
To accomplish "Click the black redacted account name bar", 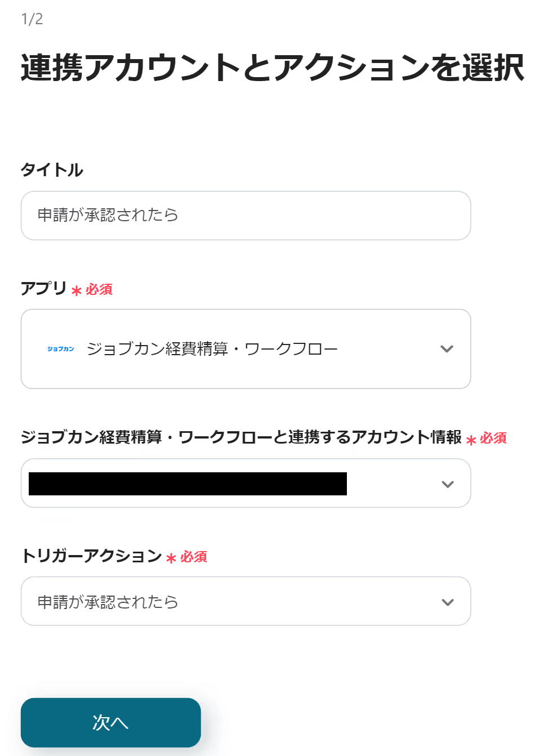I will pos(188,484).
